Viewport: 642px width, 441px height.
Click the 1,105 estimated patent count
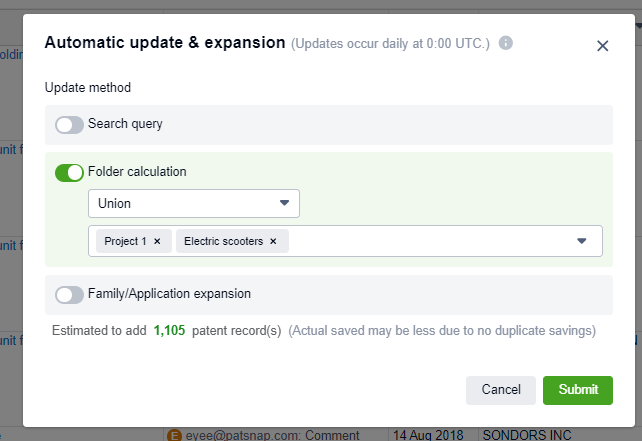point(169,330)
